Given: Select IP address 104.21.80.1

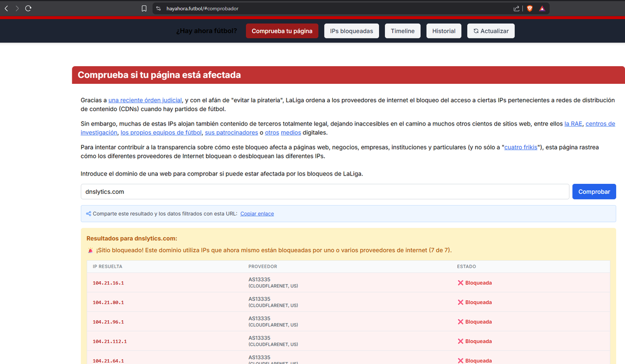Looking at the screenshot, I should click(x=108, y=303).
